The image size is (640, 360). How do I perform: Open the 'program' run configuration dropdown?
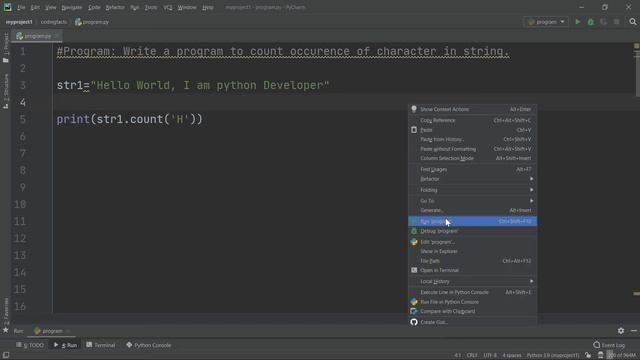coord(547,22)
